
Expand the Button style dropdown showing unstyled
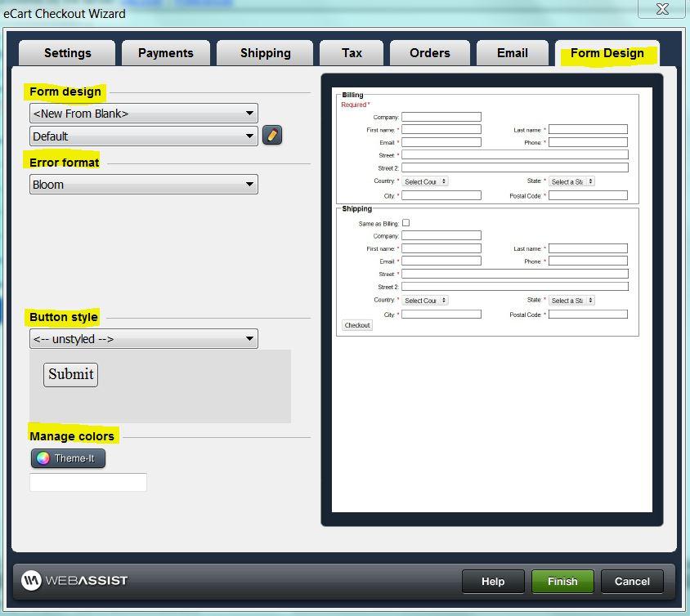click(x=143, y=338)
